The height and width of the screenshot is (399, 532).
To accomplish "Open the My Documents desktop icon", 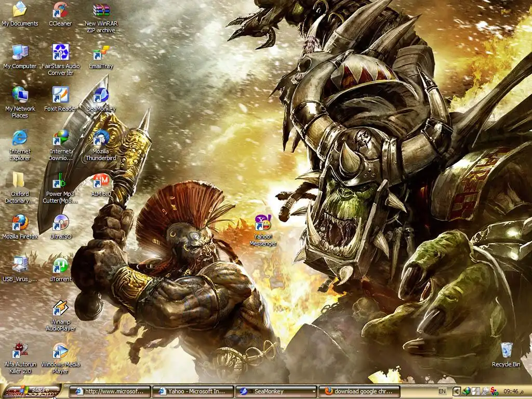I will click(x=20, y=14).
